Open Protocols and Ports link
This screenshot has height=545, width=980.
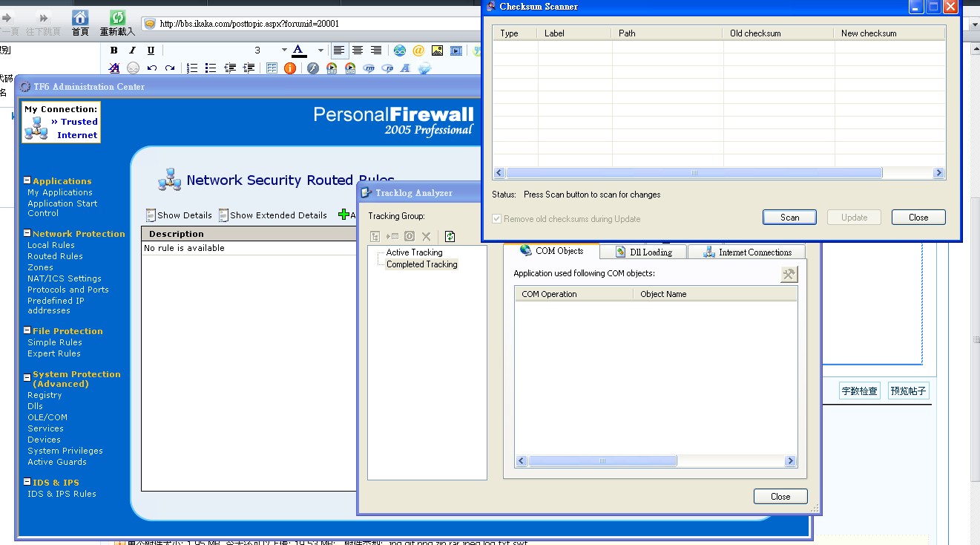[68, 290]
